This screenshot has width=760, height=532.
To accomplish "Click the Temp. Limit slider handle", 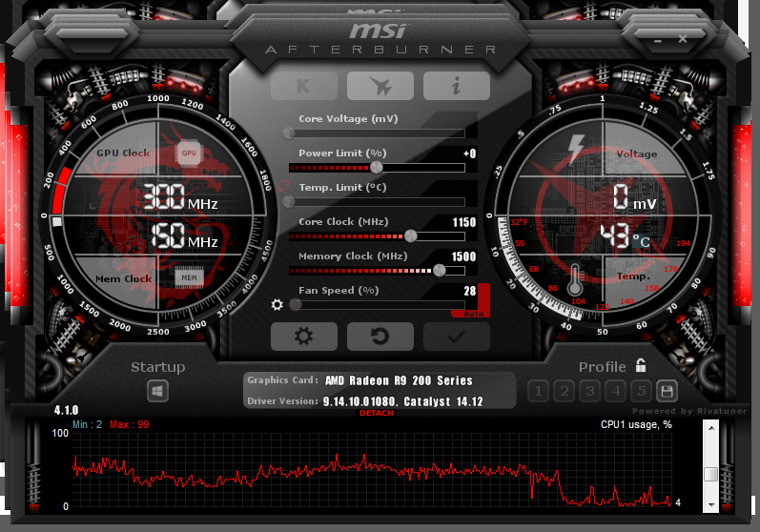I will (289, 201).
